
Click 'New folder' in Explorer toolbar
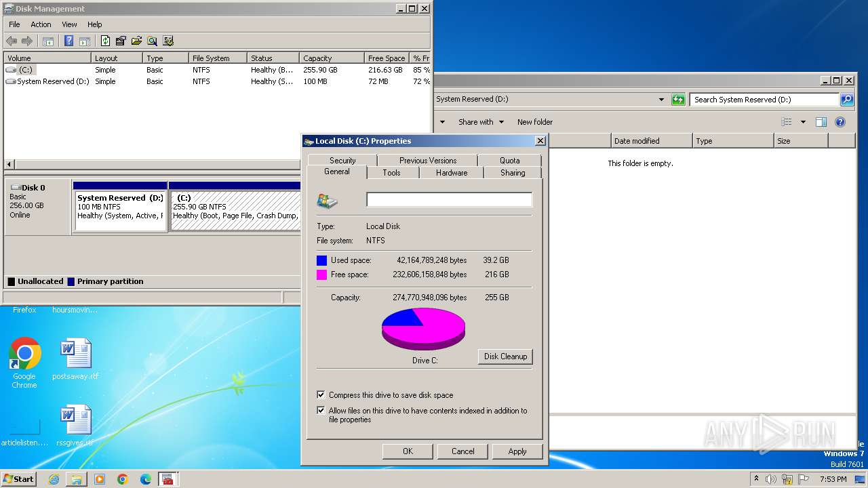(535, 122)
